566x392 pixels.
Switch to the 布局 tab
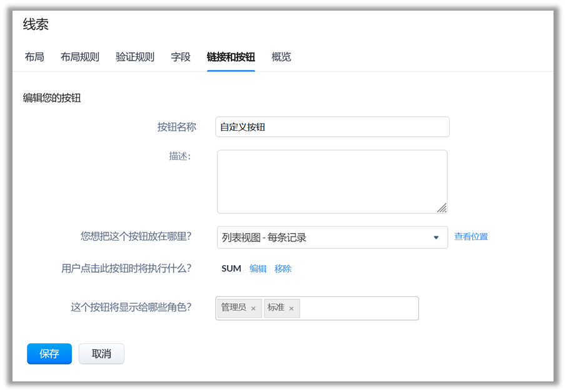pos(34,57)
